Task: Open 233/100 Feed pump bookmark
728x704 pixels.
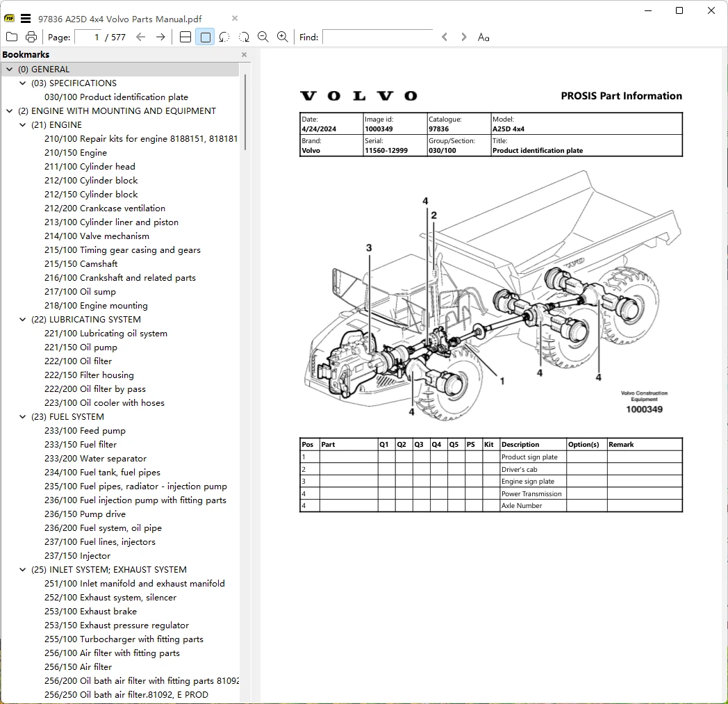Action: (x=85, y=430)
